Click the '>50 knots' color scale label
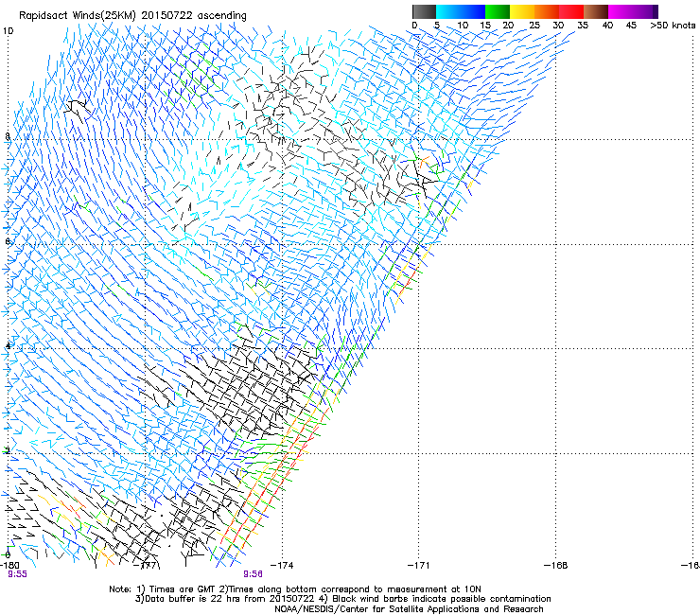Image resolution: width=700 pixels, height=615 pixels. [673, 25]
